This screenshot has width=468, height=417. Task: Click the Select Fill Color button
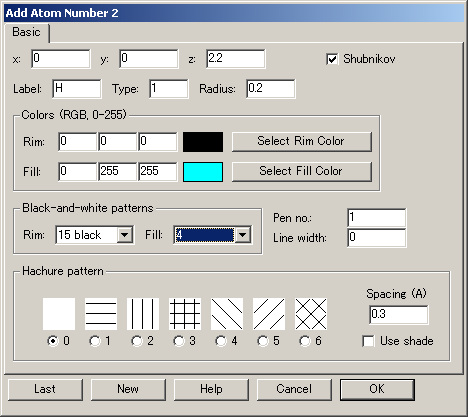tap(302, 171)
